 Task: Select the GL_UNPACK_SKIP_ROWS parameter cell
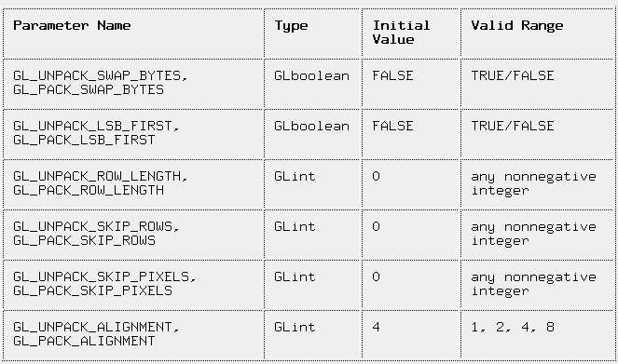pyautogui.click(x=133, y=235)
